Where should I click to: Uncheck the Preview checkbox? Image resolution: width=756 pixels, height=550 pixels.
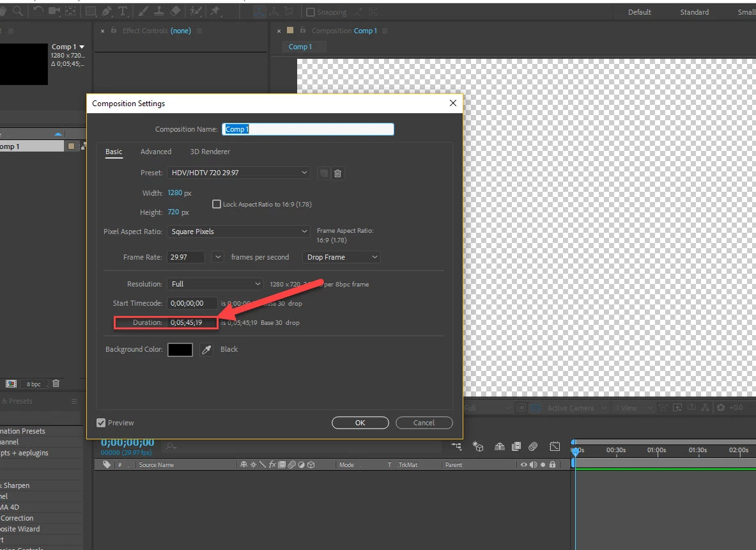click(x=101, y=423)
